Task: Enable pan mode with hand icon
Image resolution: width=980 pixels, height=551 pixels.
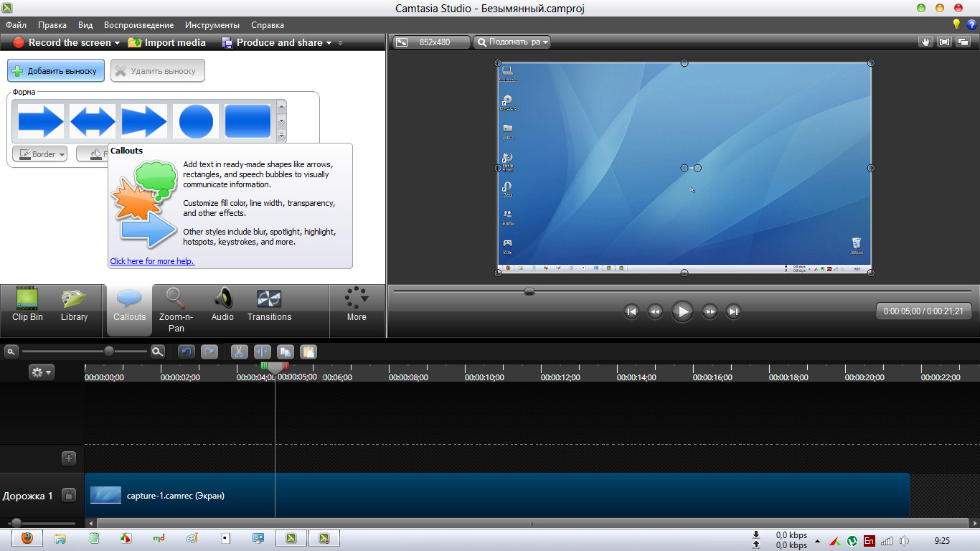Action: point(925,42)
